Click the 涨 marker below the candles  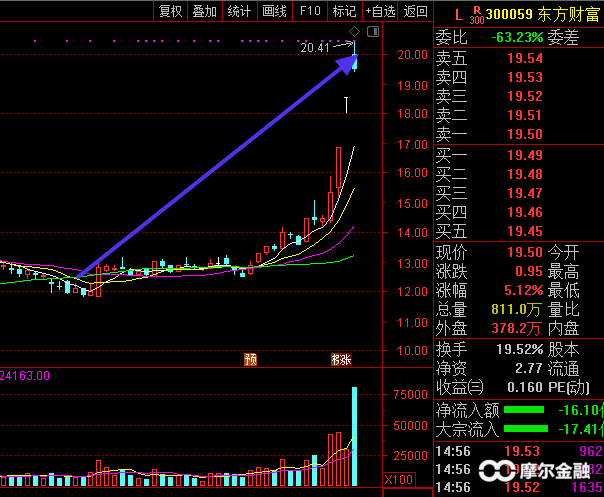(x=342, y=359)
